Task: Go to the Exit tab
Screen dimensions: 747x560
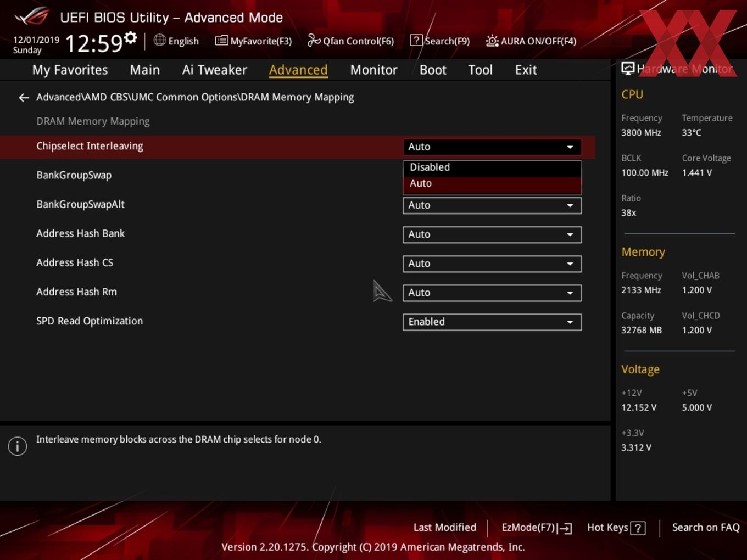Action: 526,70
